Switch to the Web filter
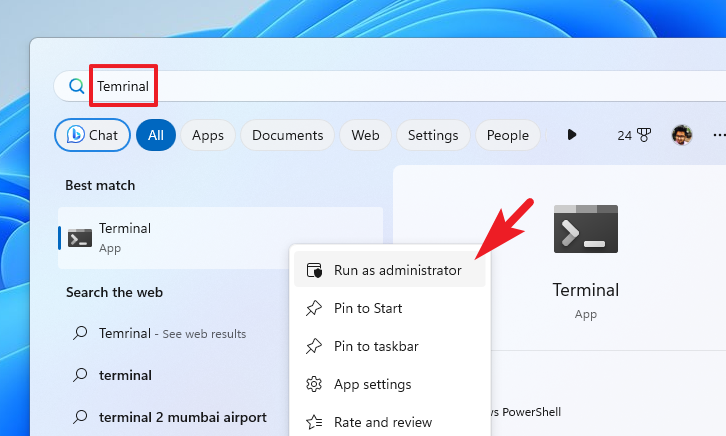Image resolution: width=726 pixels, height=436 pixels. tap(365, 135)
